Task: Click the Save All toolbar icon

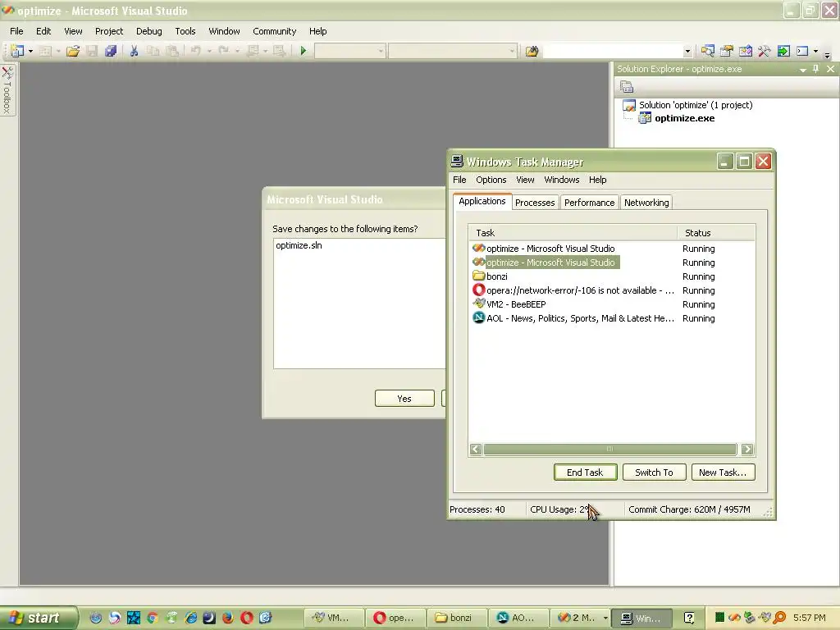Action: click(111, 51)
